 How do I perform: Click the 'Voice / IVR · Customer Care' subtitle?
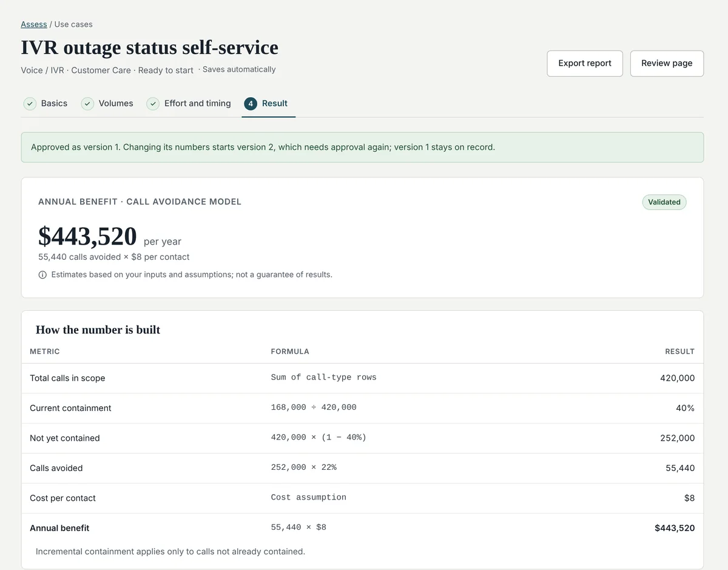[76, 70]
